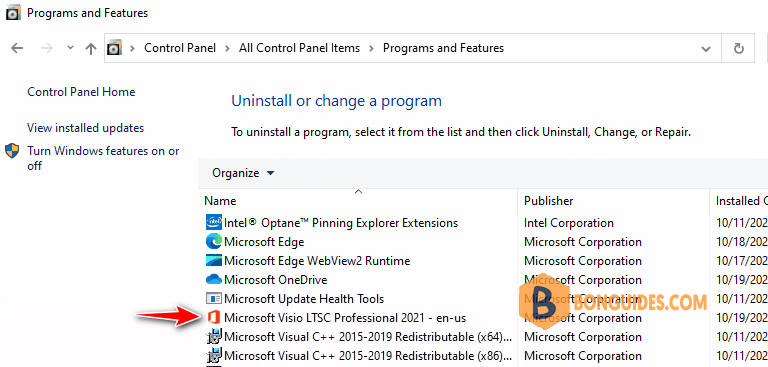Click the Edge WebView2 Runtime icon

pos(214,261)
